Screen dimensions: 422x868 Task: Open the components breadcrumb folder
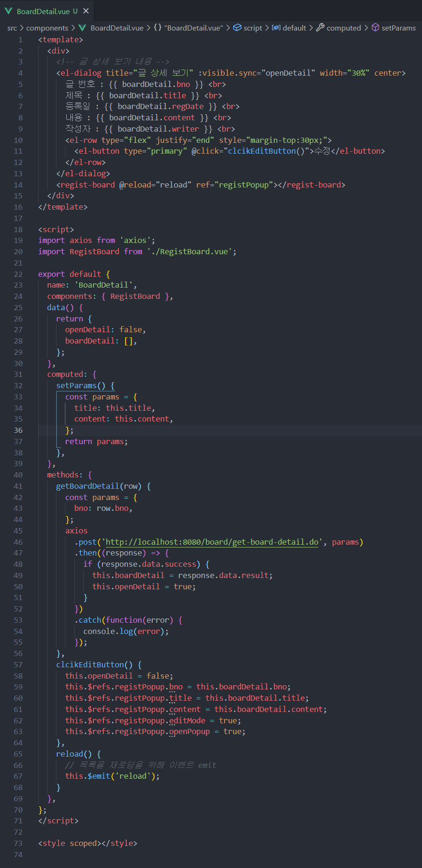[x=47, y=28]
